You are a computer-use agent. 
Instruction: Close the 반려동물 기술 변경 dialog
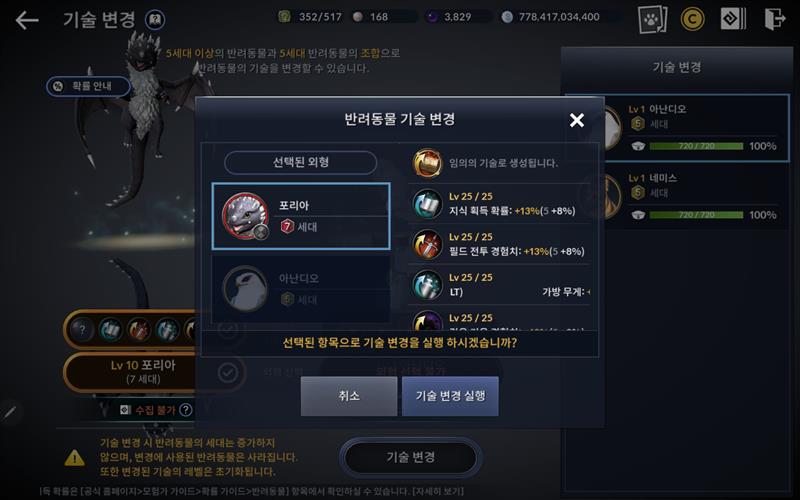(577, 120)
